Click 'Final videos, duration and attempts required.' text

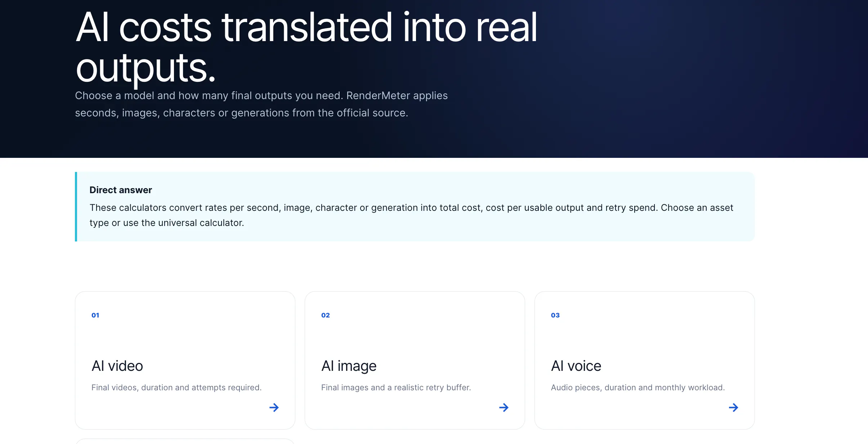tap(176, 387)
